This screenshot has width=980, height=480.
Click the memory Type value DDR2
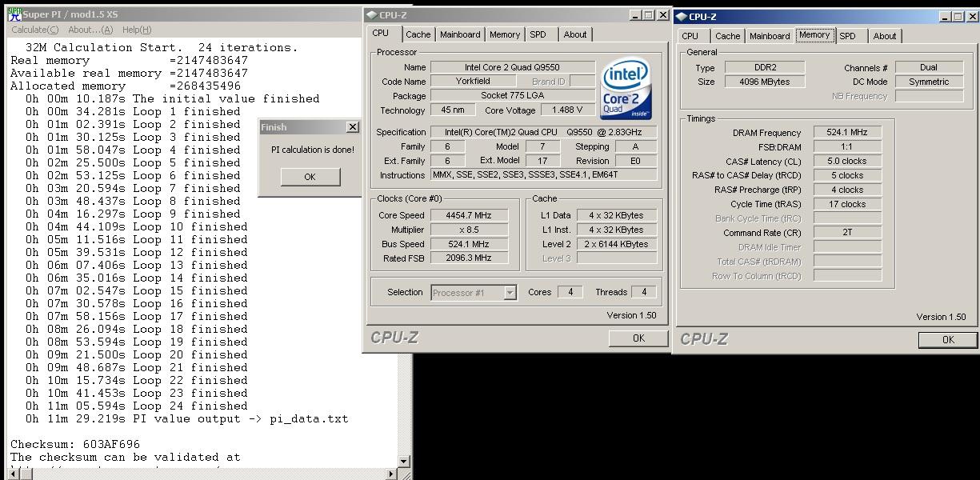pyautogui.click(x=765, y=68)
